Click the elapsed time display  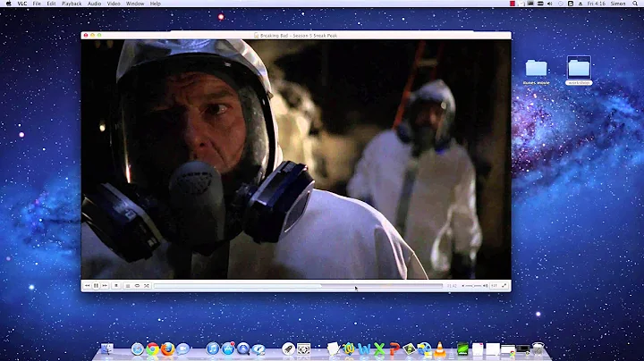tap(452, 286)
